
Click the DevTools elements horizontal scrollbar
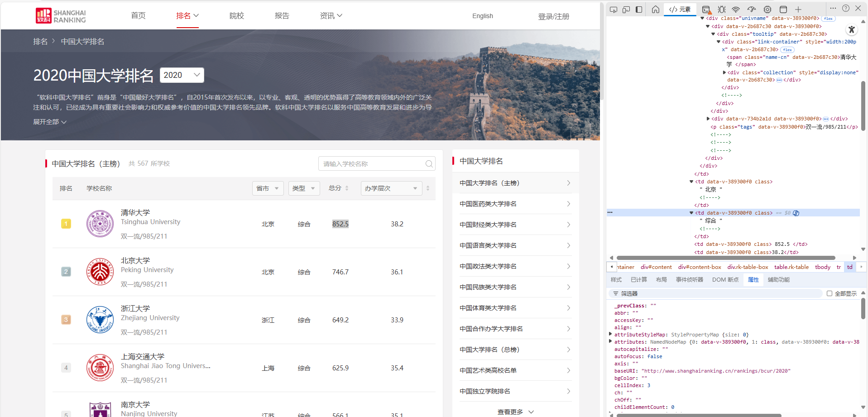726,258
